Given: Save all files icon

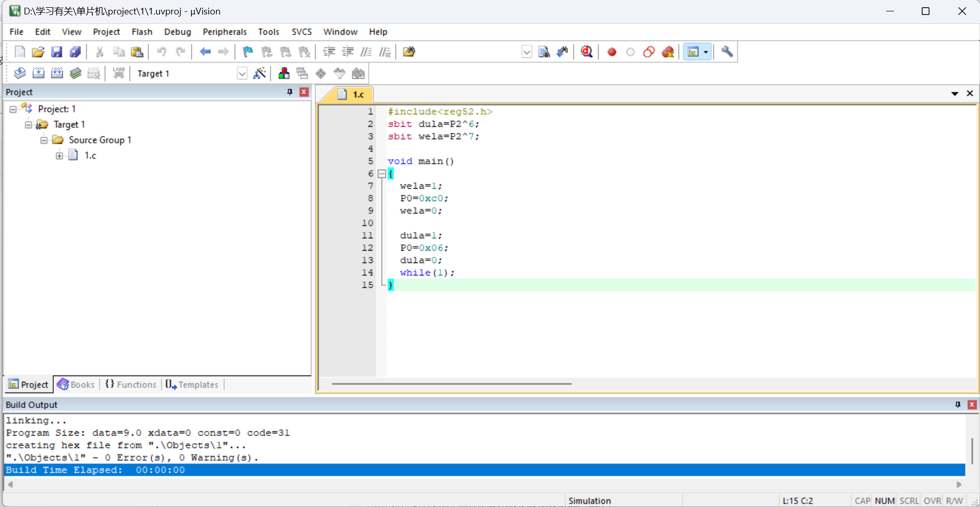Looking at the screenshot, I should tap(75, 52).
